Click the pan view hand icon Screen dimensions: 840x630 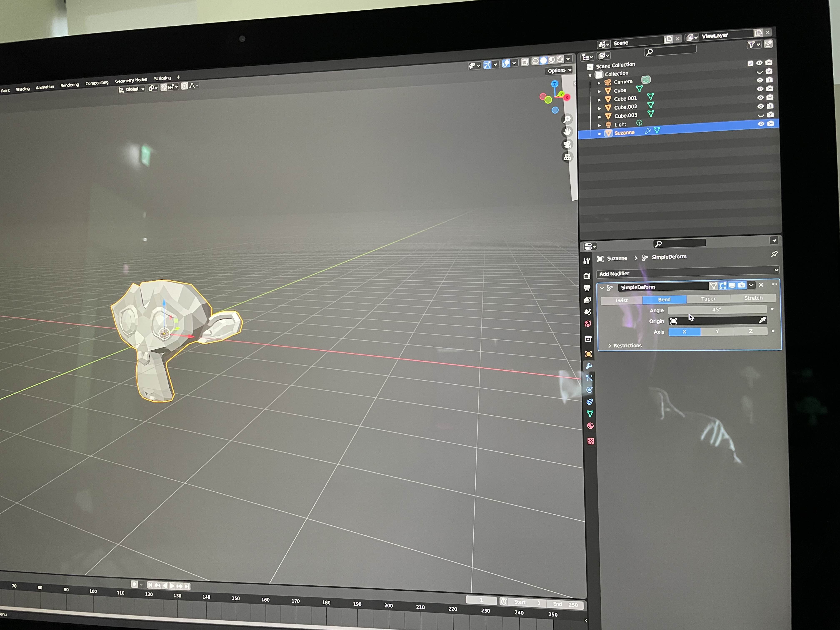click(567, 132)
